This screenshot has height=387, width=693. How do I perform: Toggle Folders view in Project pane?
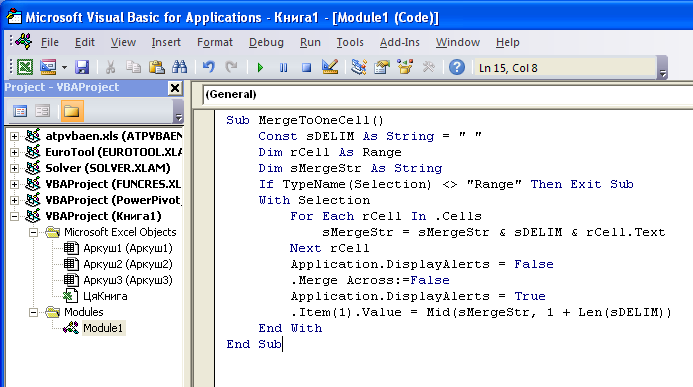(x=72, y=111)
